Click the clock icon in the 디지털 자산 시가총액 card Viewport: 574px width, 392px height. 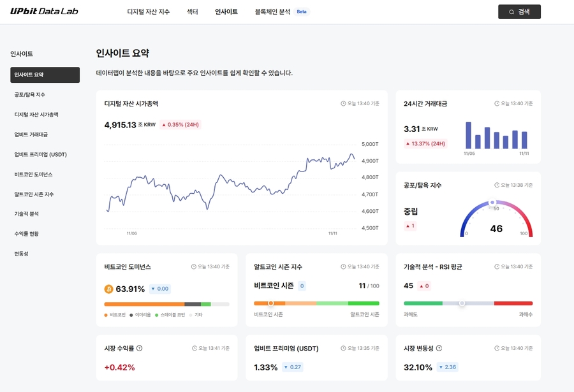tap(342, 103)
